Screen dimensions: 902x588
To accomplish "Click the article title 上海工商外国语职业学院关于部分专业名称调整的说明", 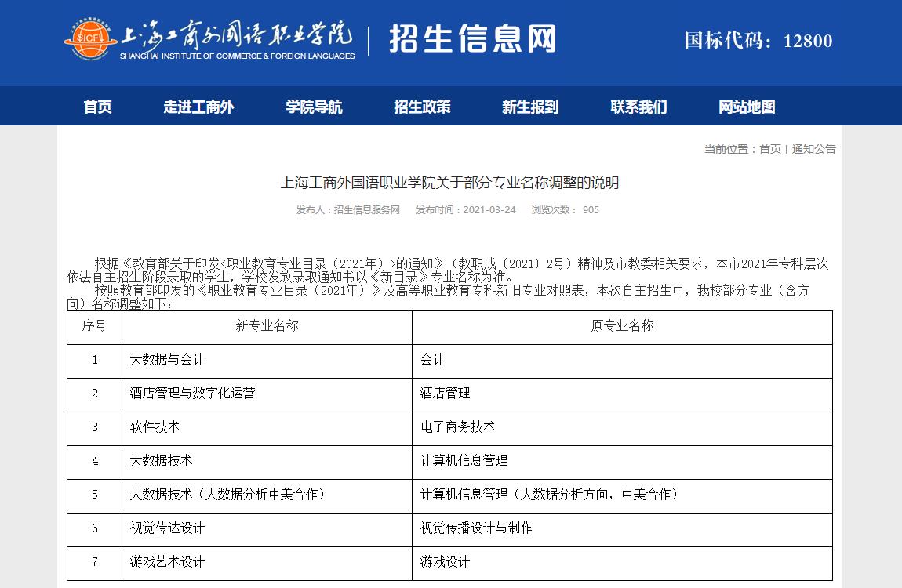I will pos(450,183).
